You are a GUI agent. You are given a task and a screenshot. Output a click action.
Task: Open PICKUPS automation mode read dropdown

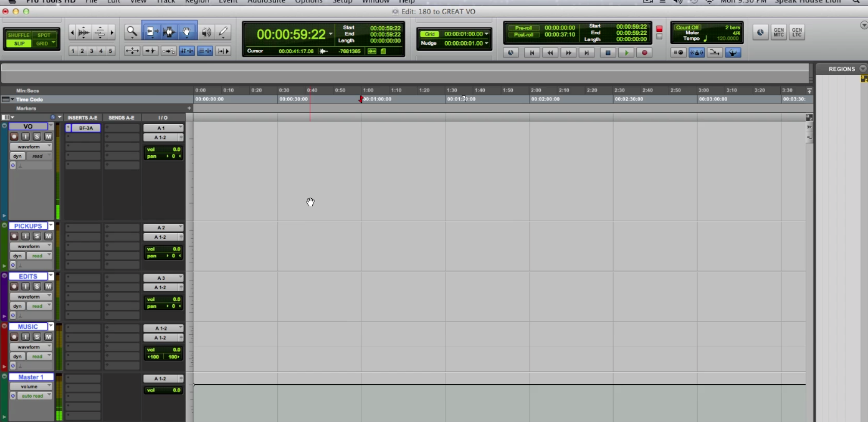pos(40,256)
